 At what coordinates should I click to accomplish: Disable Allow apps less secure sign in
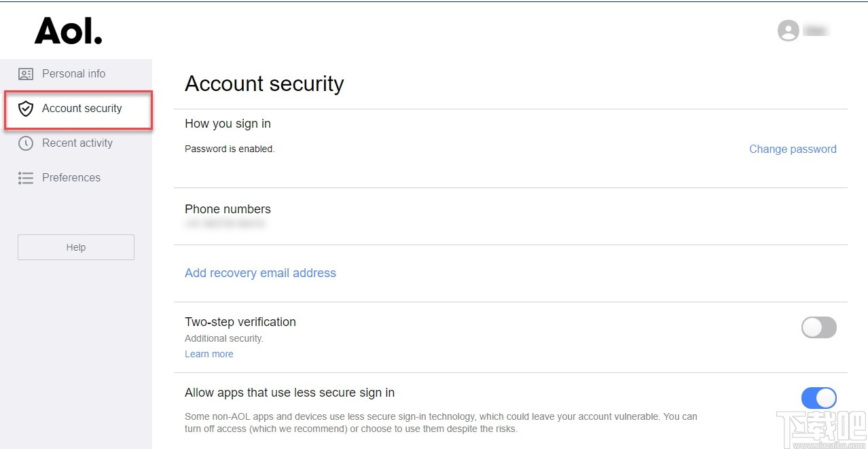(818, 398)
